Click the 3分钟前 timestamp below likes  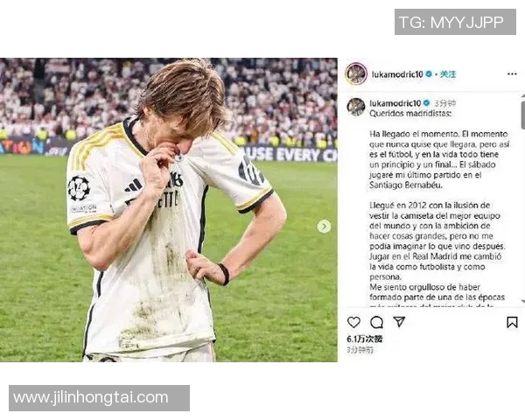tap(360, 350)
